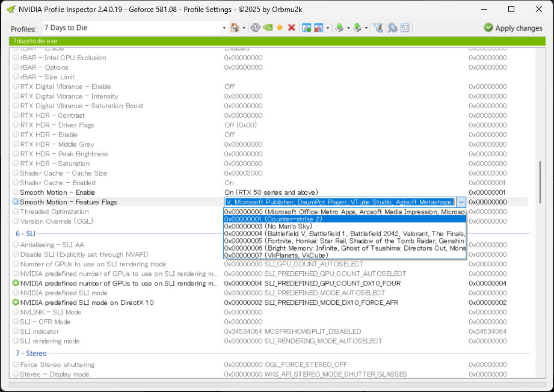The image size is (554, 392).
Task: Click the scan for modified profiles icon
Action: [392, 28]
